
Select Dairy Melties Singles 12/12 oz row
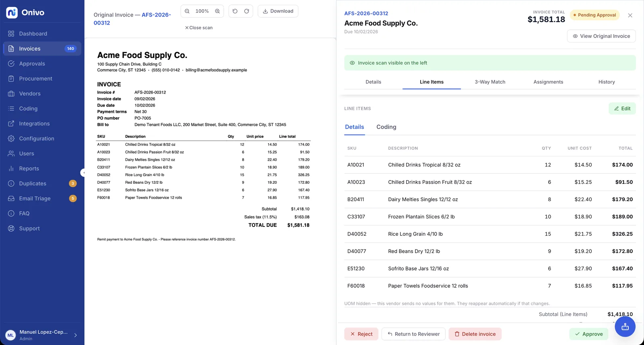(490, 200)
